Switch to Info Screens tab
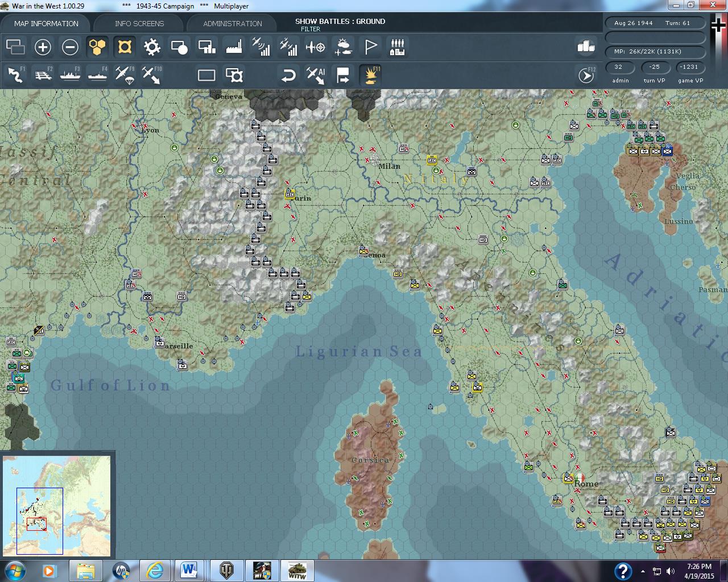Screen dimensions: 728x582 coord(139,23)
